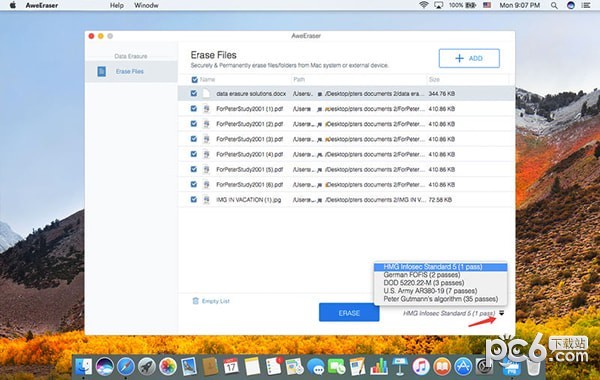
Task: Click the Mon 9:07 PM clock
Action: pyautogui.click(x=520, y=5)
